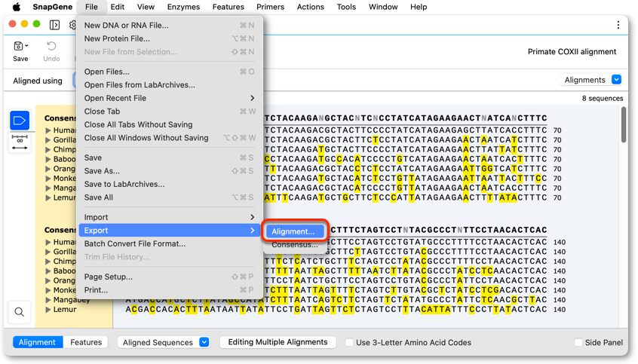Open the Window menu
This screenshot has width=638, height=364.
point(383,7)
